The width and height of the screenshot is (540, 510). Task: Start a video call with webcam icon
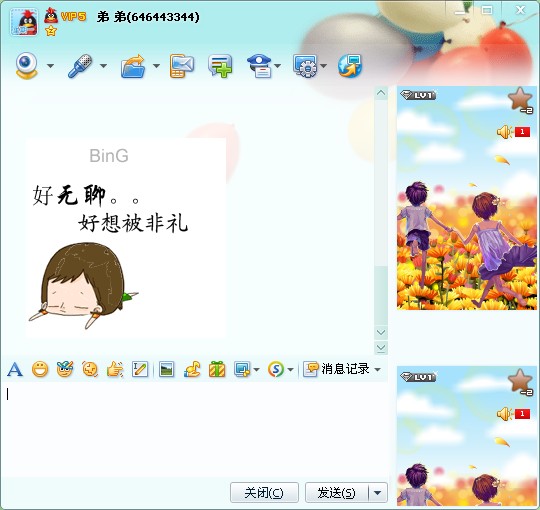click(26, 65)
